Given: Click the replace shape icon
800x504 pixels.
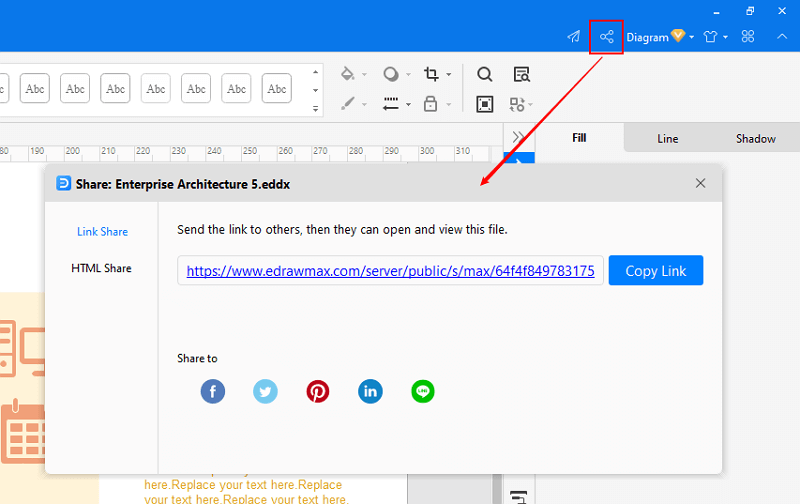Looking at the screenshot, I should click(517, 105).
